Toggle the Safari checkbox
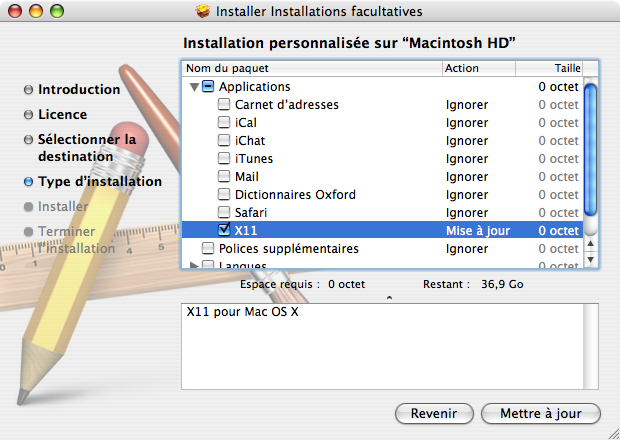This screenshot has width=620, height=440. [x=224, y=213]
